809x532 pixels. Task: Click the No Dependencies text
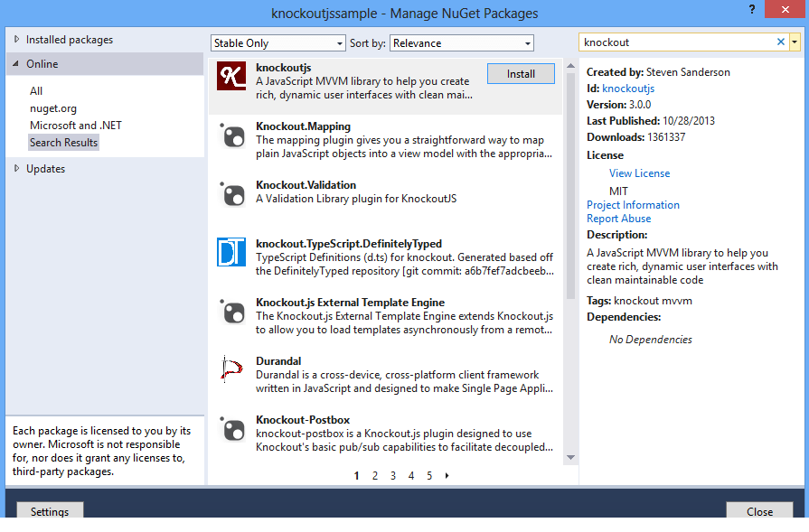tap(651, 340)
